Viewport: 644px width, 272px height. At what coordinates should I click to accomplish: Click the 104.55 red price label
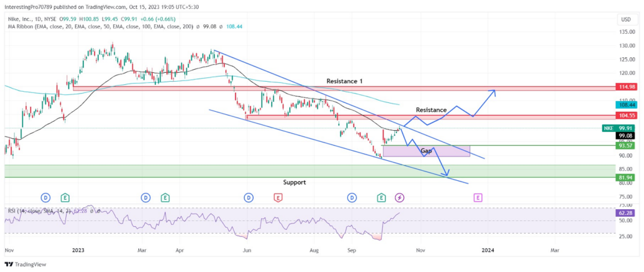tap(626, 116)
